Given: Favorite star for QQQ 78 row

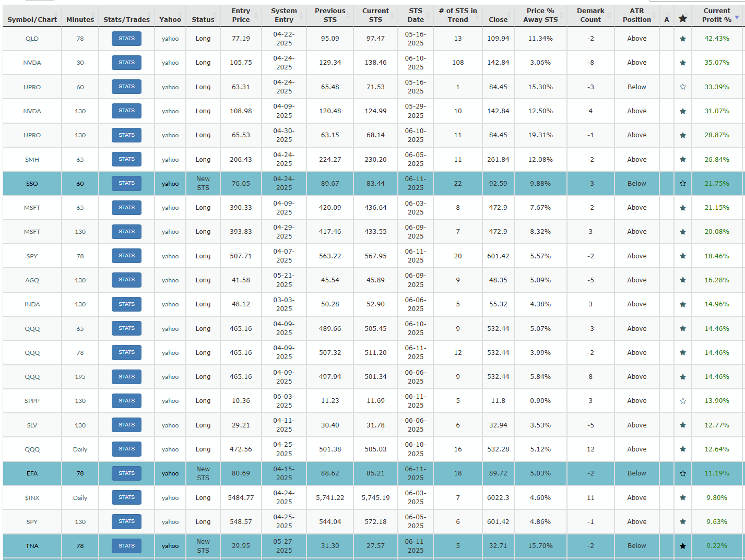Looking at the screenshot, I should pos(683,353).
